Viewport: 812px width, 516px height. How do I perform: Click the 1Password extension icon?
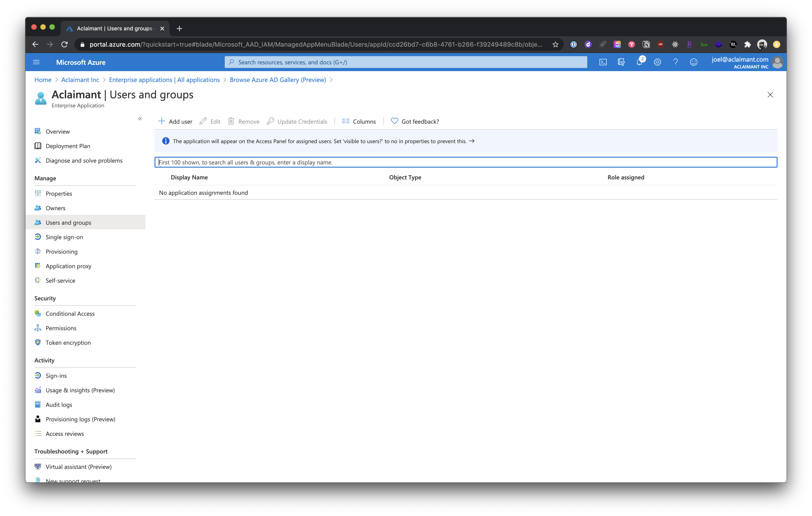pyautogui.click(x=574, y=44)
